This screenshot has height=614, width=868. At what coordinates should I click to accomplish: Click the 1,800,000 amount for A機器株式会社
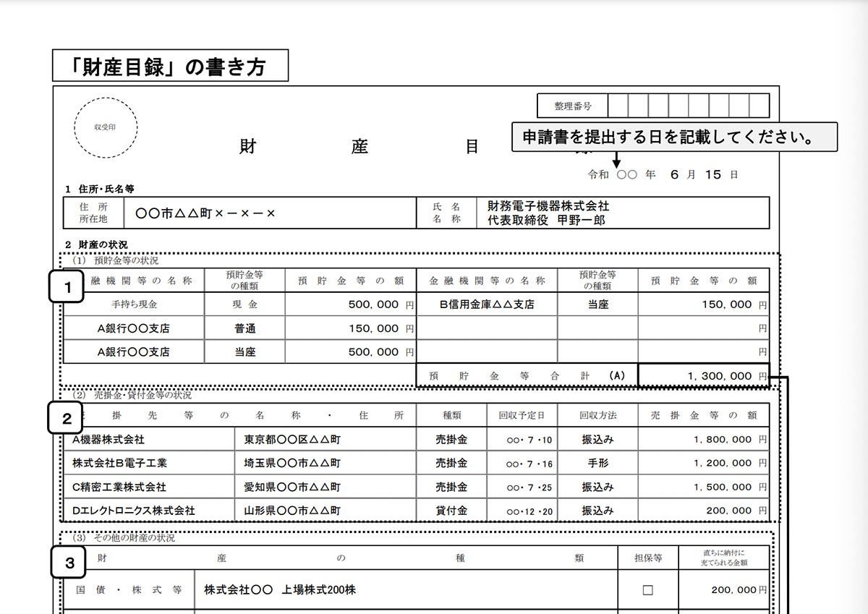[723, 439]
